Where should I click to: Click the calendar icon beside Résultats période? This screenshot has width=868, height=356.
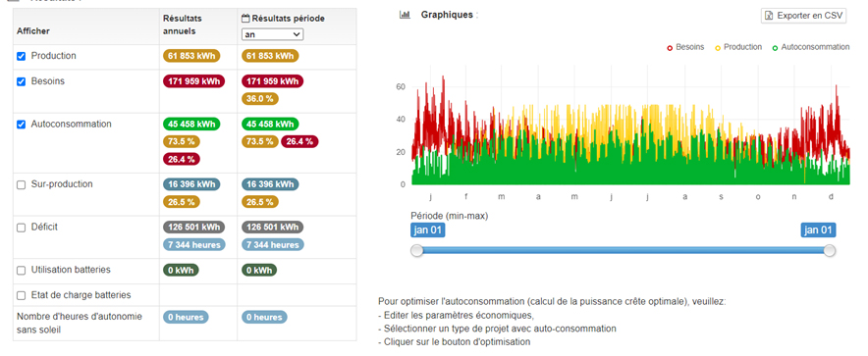[245, 19]
